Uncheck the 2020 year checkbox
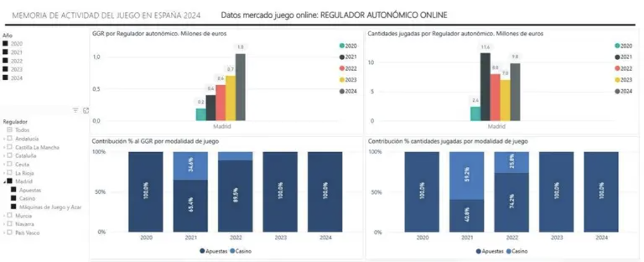Screen dimensions: 644x262 [x=6, y=44]
